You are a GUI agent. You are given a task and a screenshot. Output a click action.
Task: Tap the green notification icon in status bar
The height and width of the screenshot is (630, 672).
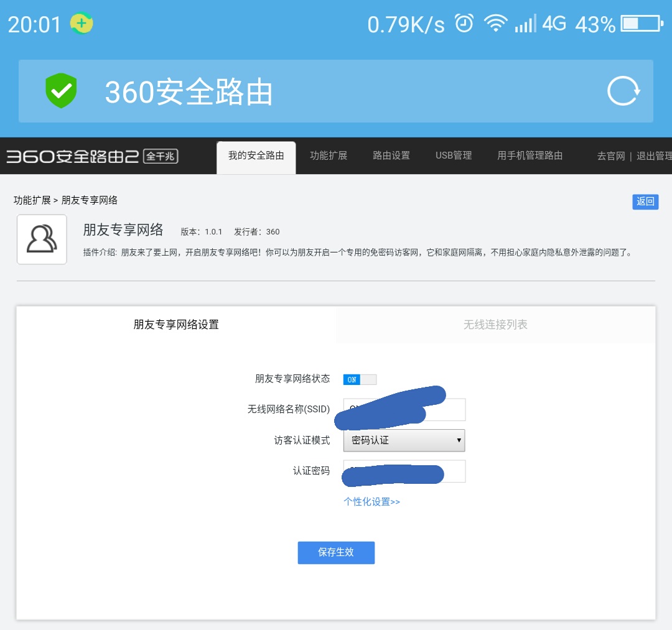[82, 24]
